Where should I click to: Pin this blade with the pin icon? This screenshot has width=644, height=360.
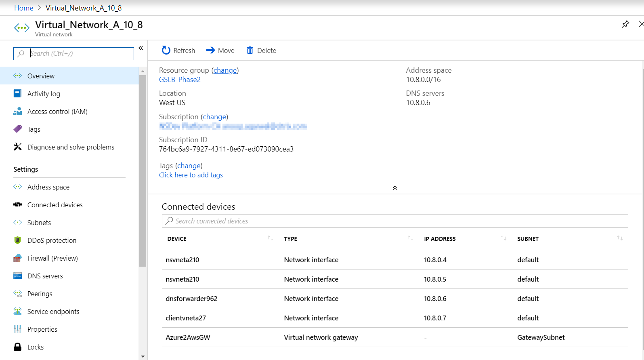[x=625, y=24]
